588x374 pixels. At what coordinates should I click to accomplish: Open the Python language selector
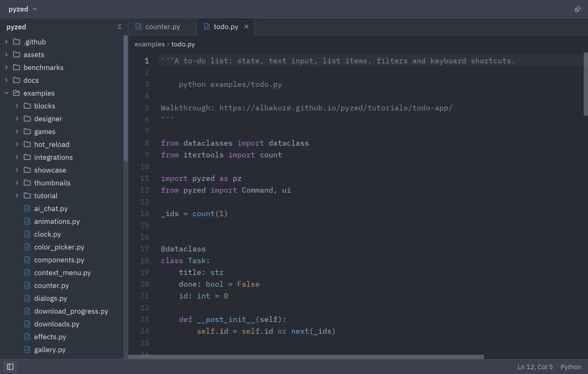tap(571, 367)
